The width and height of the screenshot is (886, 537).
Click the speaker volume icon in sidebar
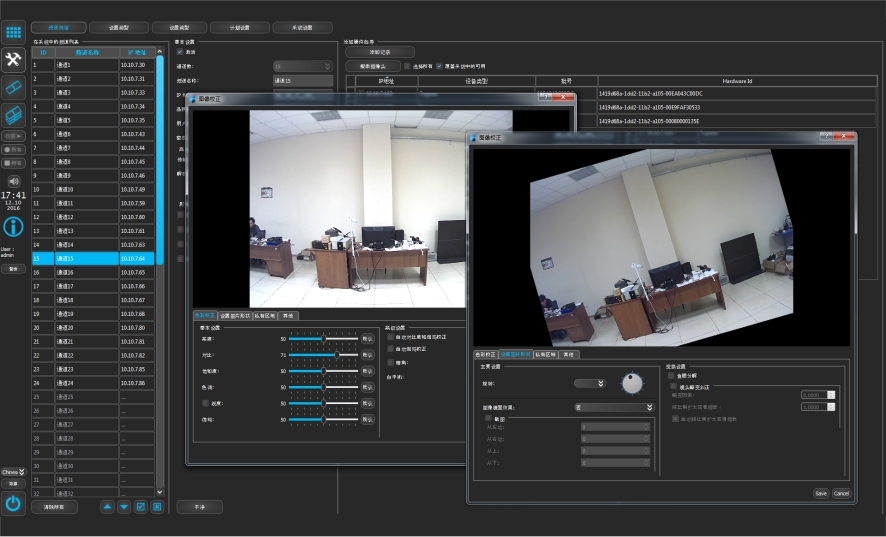[13, 180]
